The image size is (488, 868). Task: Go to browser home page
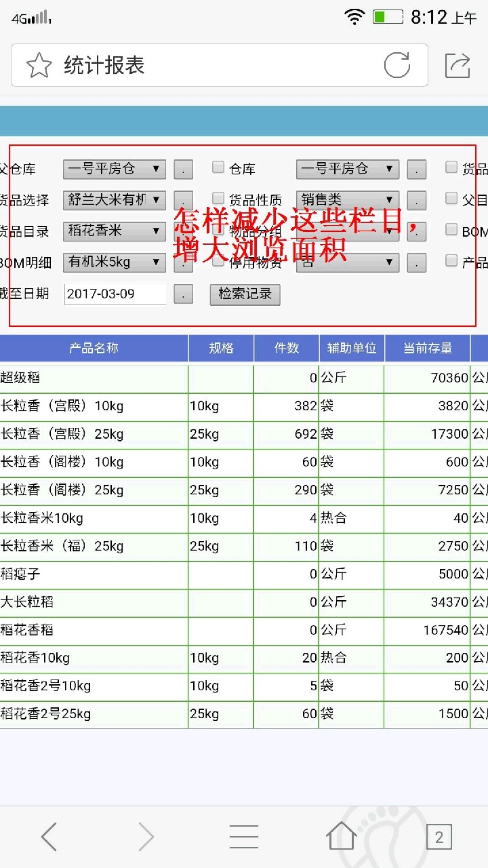coord(341,837)
